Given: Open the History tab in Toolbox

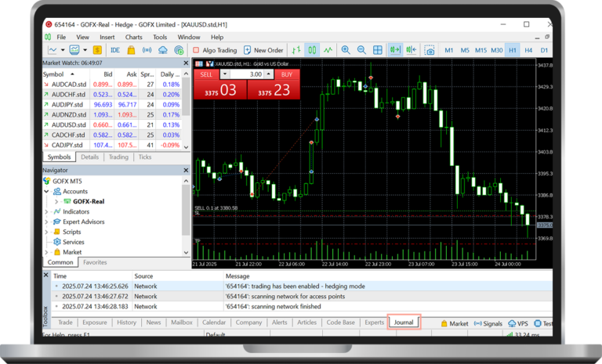Looking at the screenshot, I should [x=126, y=323].
